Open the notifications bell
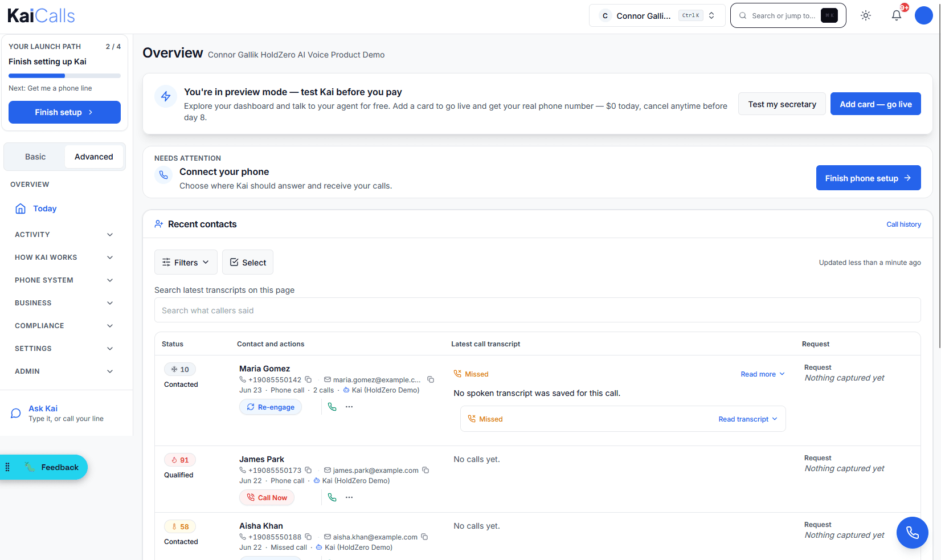The height and width of the screenshot is (560, 941). tap(897, 16)
